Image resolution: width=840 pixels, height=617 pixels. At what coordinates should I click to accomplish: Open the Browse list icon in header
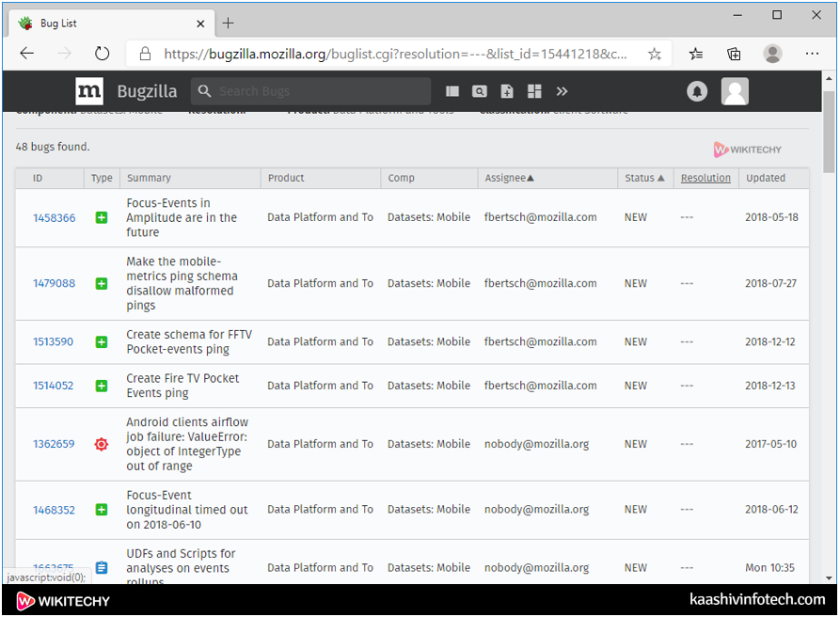452,91
